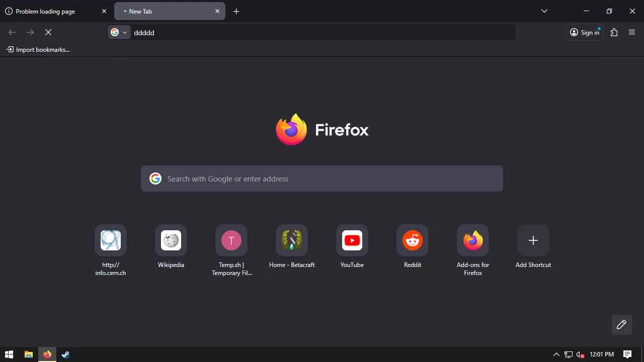644x362 pixels.
Task: Click the Firefox taskbar icon
Action: click(47, 354)
